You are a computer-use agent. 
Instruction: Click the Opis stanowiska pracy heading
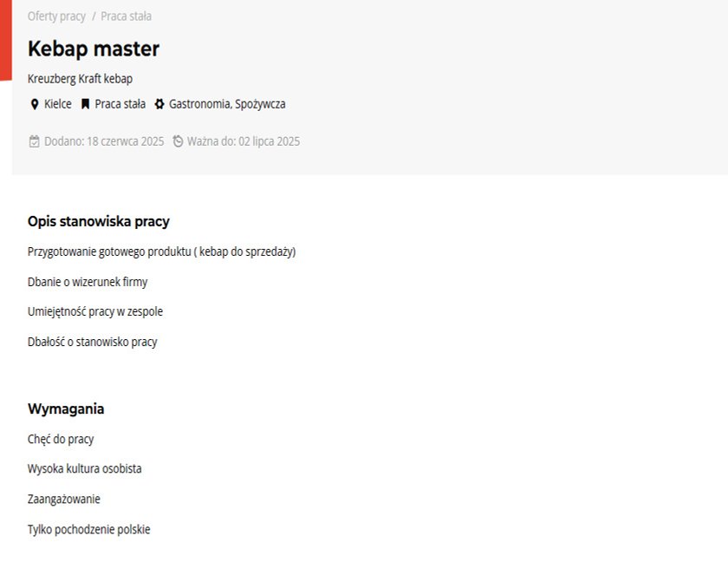99,221
